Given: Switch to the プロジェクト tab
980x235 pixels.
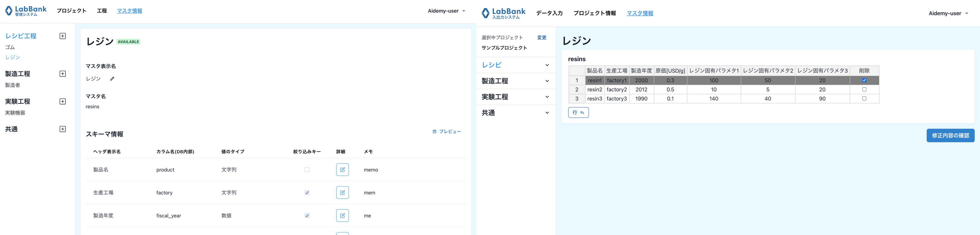Looking at the screenshot, I should pos(72,11).
